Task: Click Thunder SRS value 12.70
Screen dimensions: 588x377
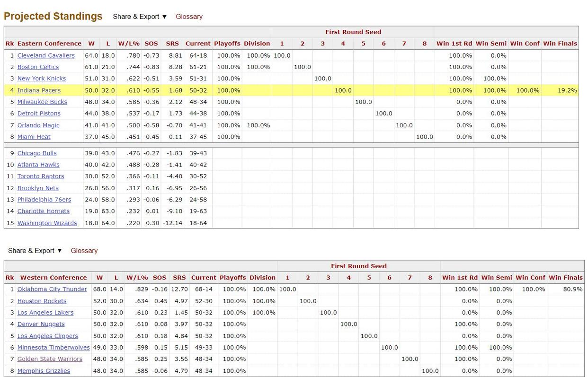Action: pos(179,289)
